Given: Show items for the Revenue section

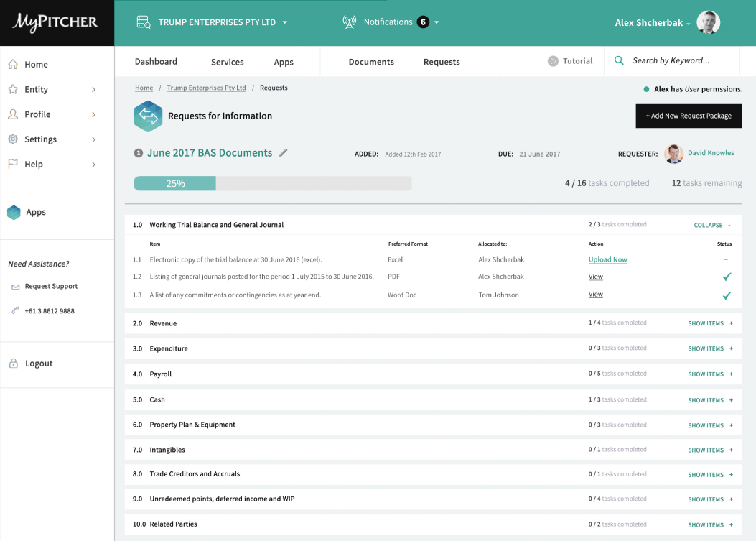Looking at the screenshot, I should (710, 323).
